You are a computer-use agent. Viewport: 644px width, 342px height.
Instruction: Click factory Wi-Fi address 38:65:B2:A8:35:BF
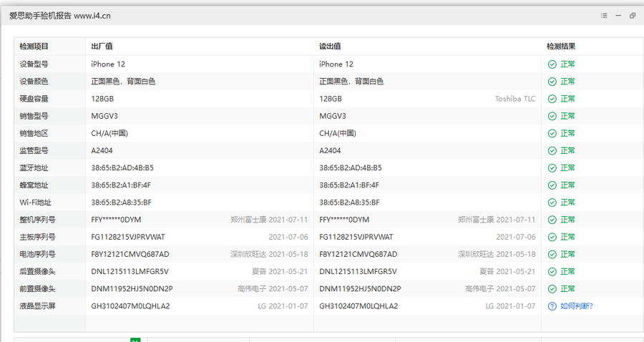point(121,202)
